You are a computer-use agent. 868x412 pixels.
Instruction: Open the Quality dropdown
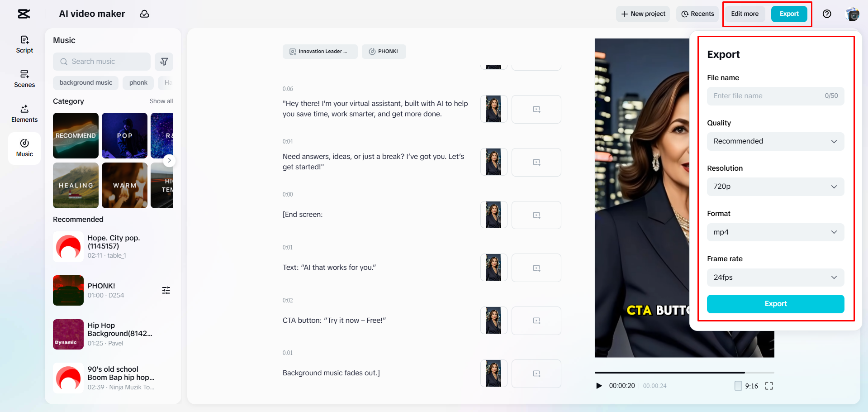point(776,141)
